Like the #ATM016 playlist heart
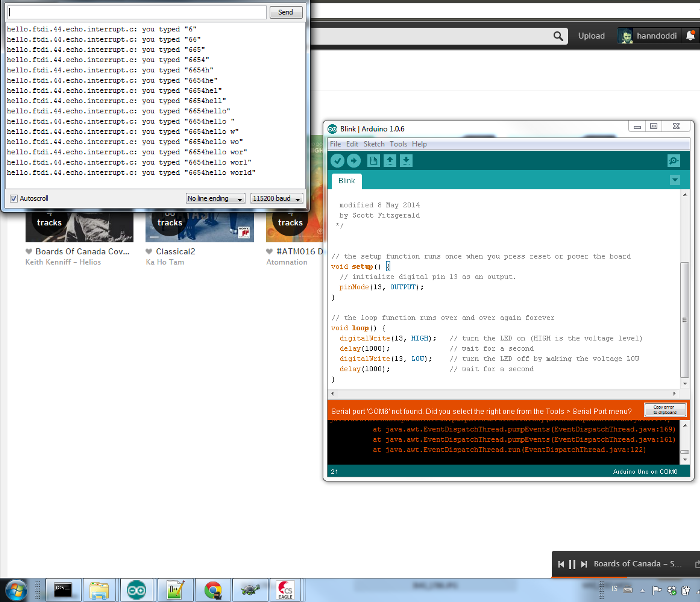The height and width of the screenshot is (602, 700). [x=269, y=251]
